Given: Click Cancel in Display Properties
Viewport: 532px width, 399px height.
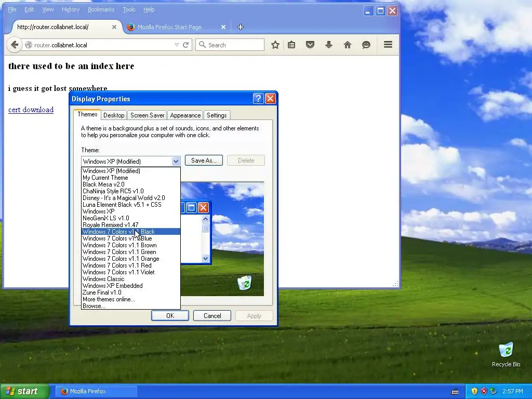Looking at the screenshot, I should (212, 316).
